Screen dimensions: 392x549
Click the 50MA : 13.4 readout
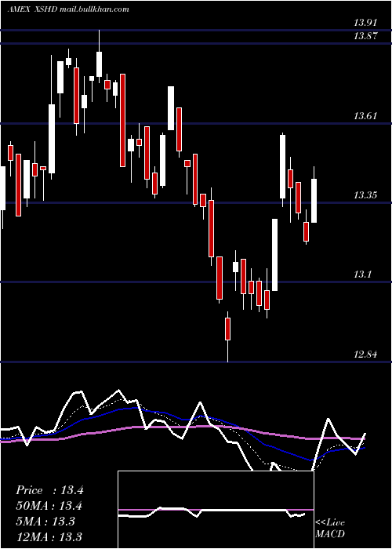point(49,506)
